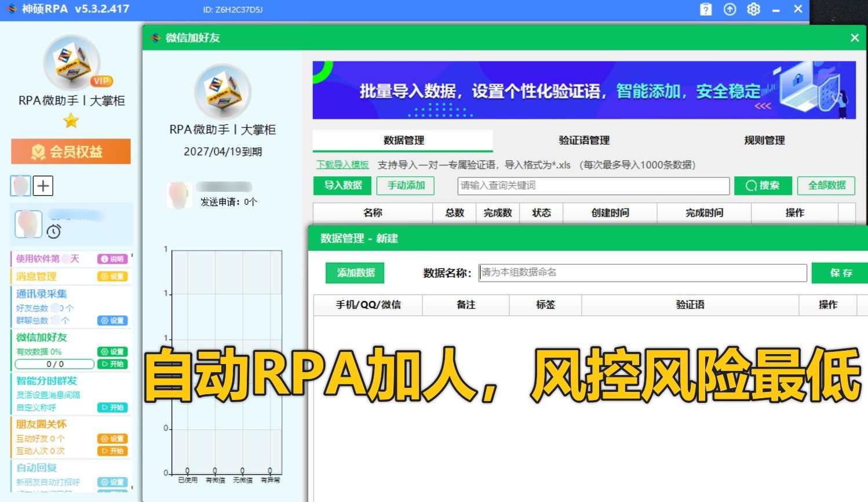This screenshot has width=868, height=502.
Task: Click the 下载导入模板 link
Action: coord(342,165)
